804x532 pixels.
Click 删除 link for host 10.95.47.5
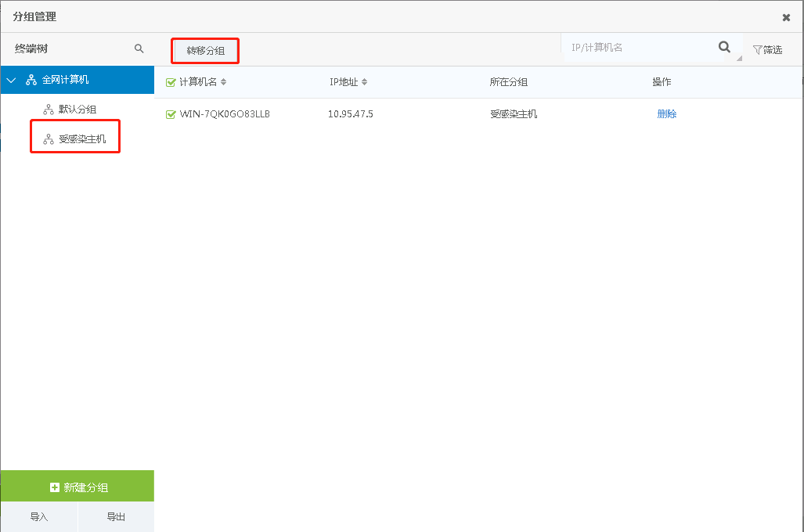click(666, 114)
